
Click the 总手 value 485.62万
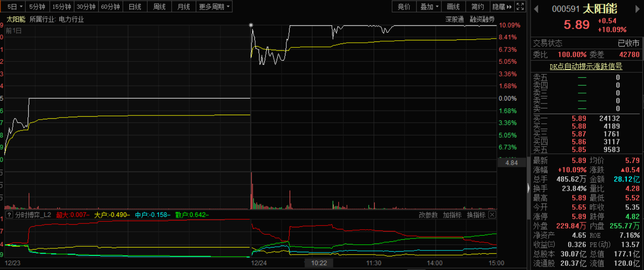[x=571, y=179]
